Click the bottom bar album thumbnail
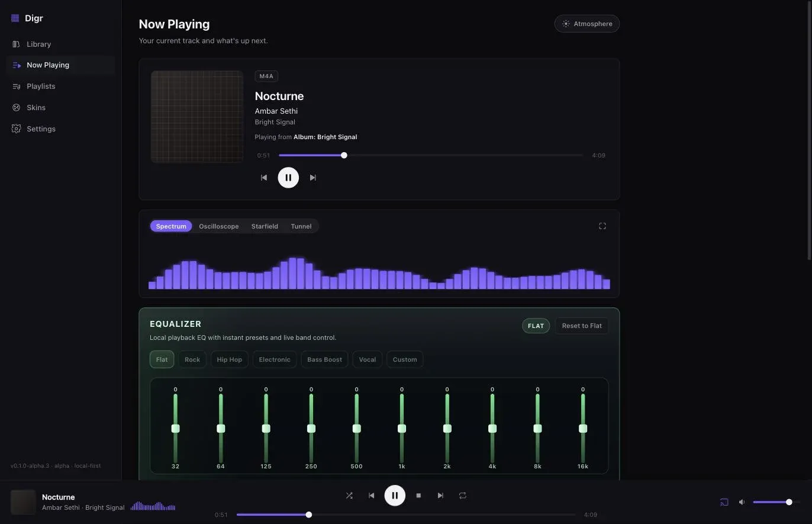 (23, 502)
